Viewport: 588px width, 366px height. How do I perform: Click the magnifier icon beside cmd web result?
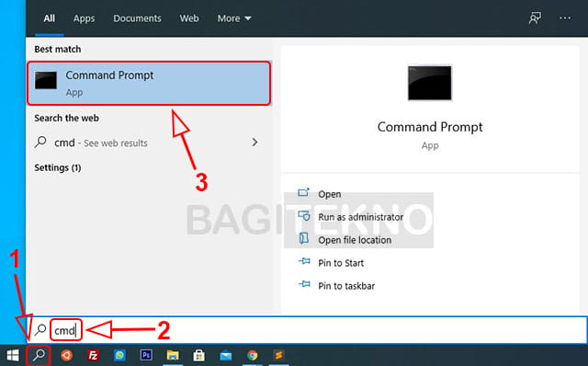40,142
